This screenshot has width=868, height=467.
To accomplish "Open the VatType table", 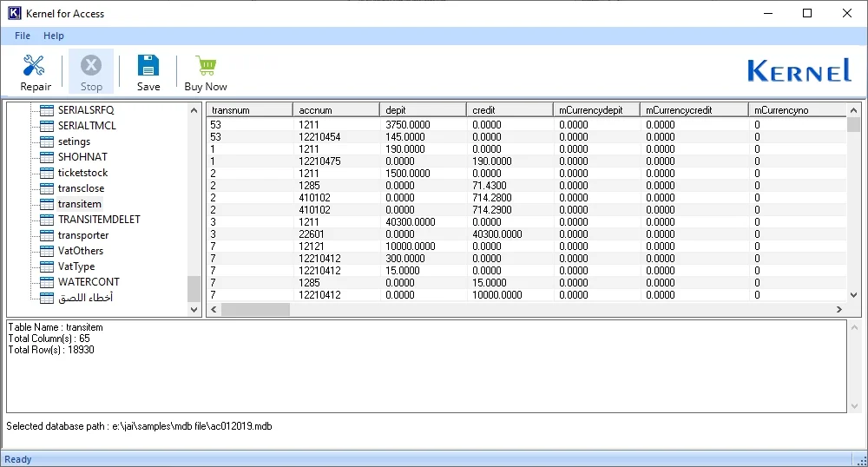I will point(76,266).
